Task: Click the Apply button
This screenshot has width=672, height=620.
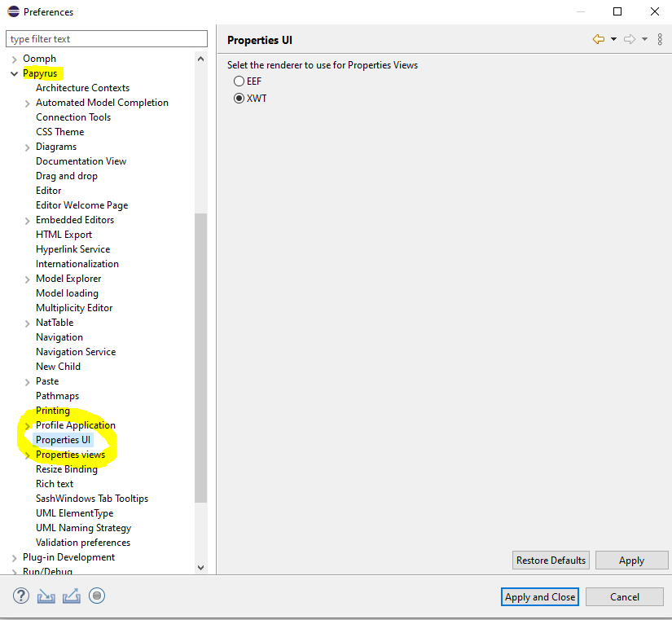Action: pyautogui.click(x=631, y=560)
